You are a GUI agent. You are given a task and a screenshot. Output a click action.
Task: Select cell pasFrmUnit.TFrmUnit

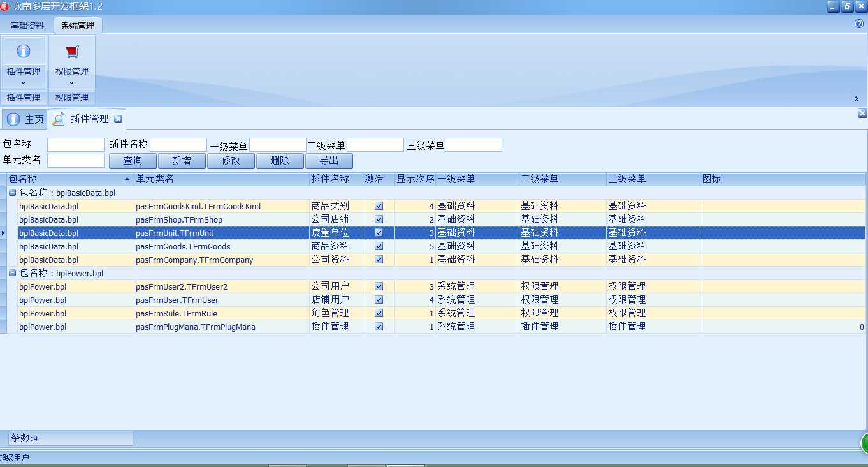pyautogui.click(x=221, y=233)
